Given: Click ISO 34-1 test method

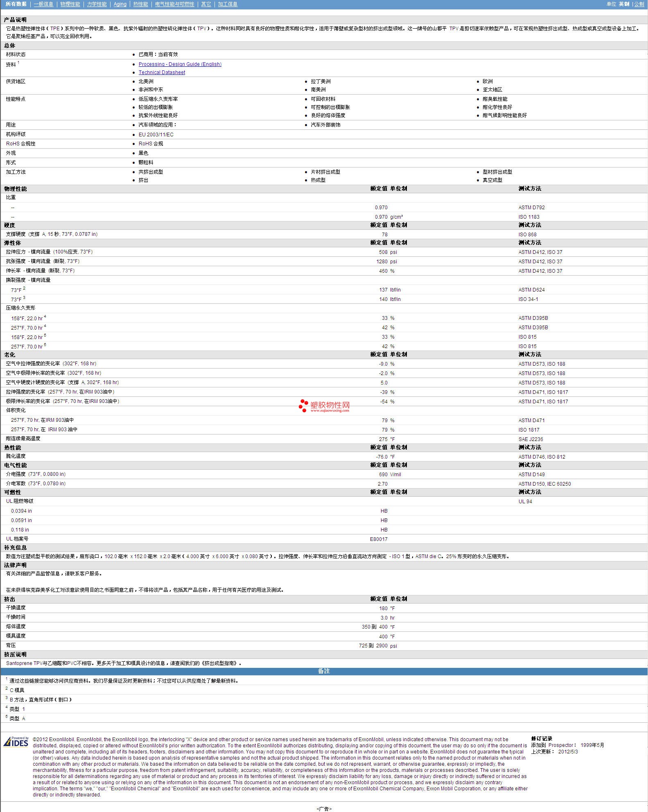Looking at the screenshot, I should click(x=528, y=299).
